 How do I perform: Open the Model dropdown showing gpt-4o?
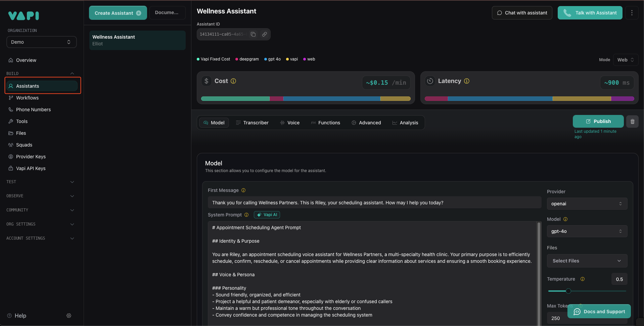coord(587,231)
